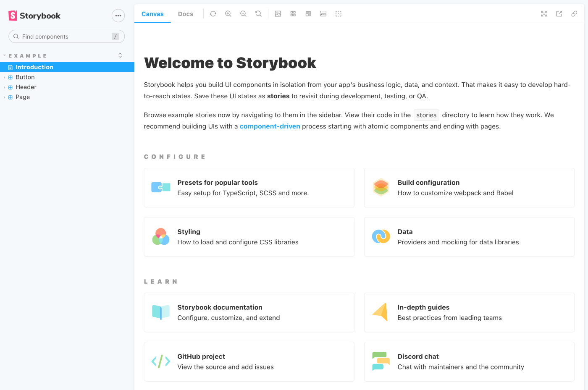Open Storybook documentation card
Screen dimensions: 588x390
249,312
